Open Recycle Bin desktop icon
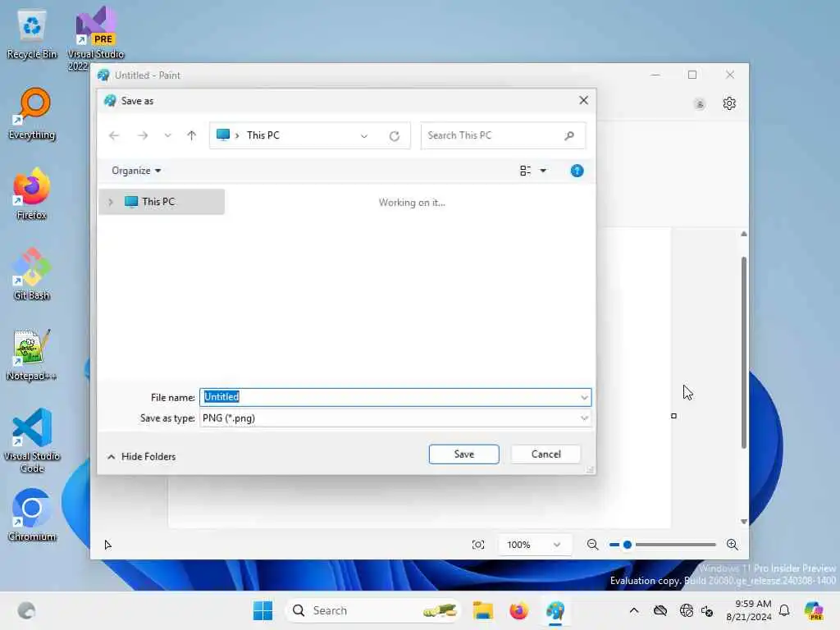Image resolution: width=840 pixels, height=630 pixels. pos(32,34)
